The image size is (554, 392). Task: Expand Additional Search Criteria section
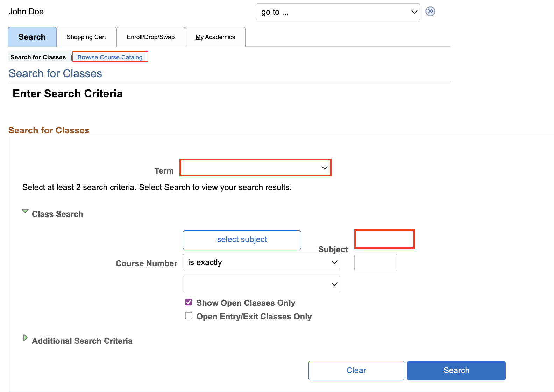(x=25, y=338)
